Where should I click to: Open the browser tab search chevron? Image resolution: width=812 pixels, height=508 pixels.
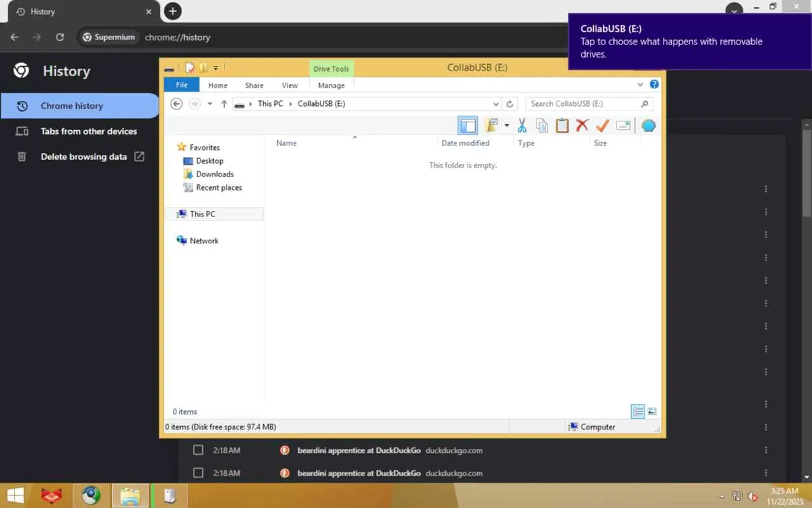click(x=734, y=10)
